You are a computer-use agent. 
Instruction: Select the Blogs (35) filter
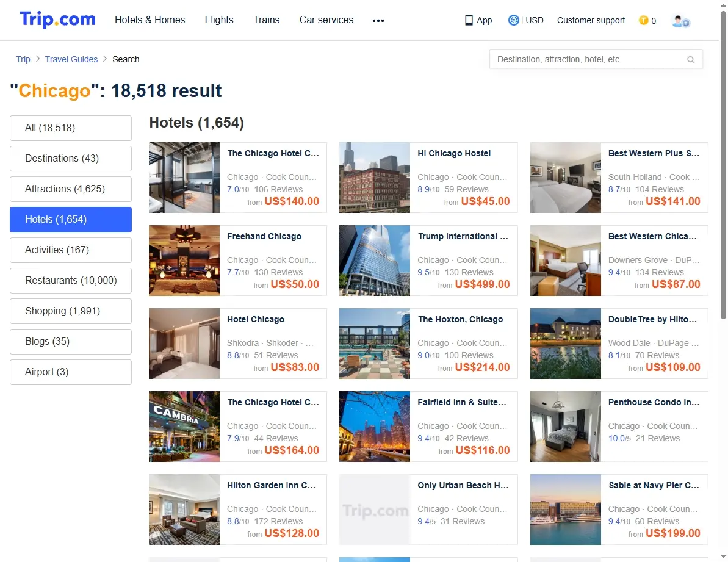click(71, 341)
